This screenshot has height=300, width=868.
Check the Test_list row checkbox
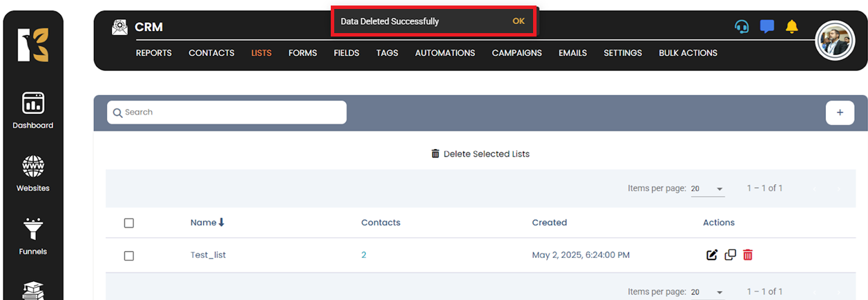pyautogui.click(x=128, y=256)
